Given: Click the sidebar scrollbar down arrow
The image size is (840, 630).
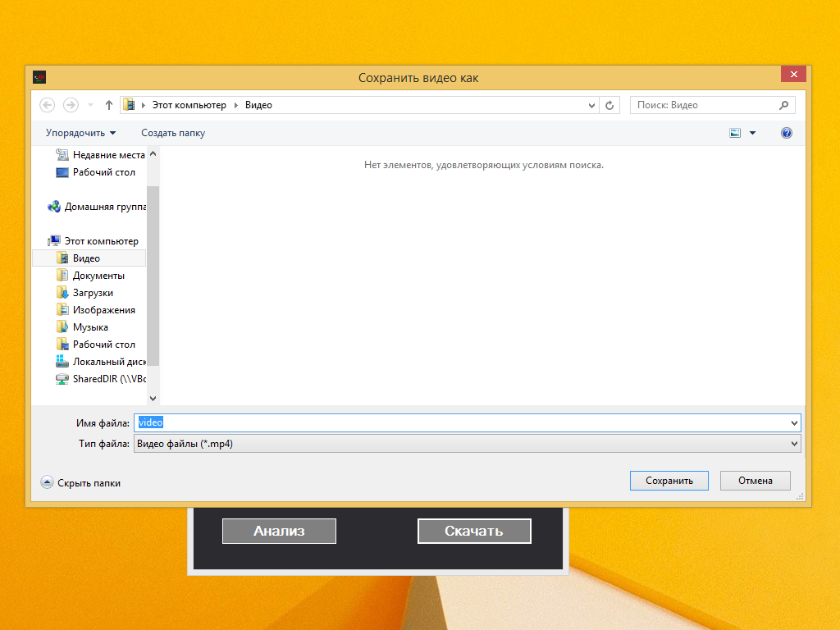Looking at the screenshot, I should pos(153,398).
